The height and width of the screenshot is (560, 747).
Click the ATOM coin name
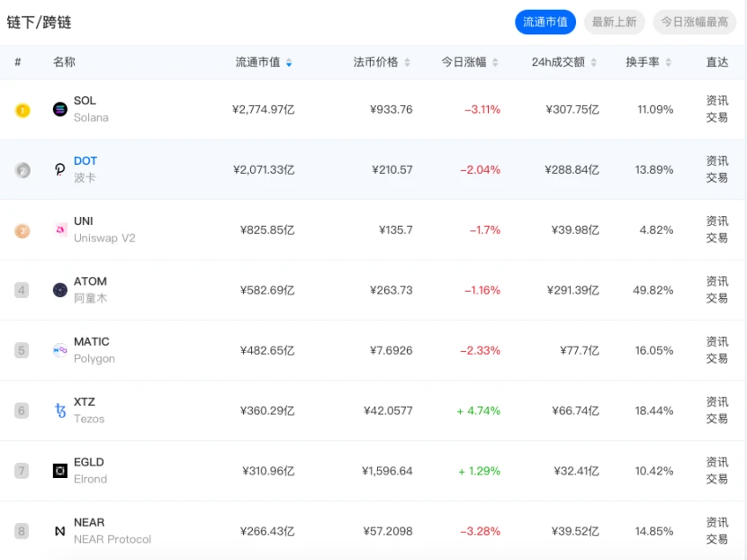click(90, 281)
